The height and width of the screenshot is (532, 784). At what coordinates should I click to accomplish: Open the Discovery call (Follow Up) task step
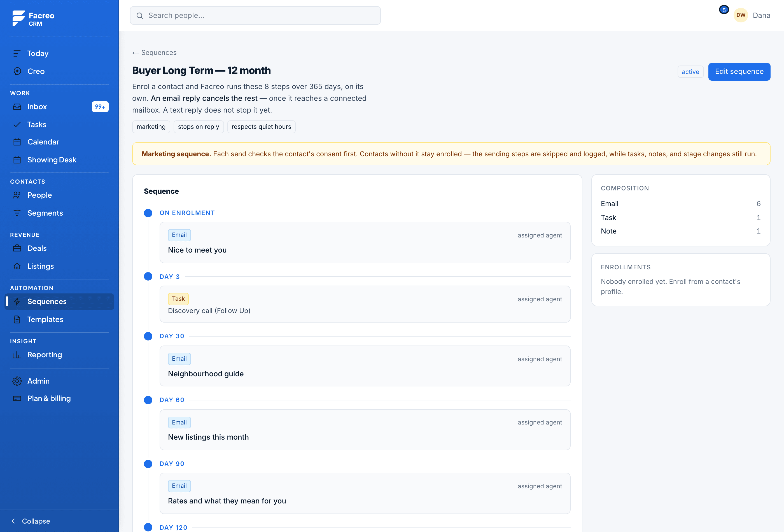365,304
